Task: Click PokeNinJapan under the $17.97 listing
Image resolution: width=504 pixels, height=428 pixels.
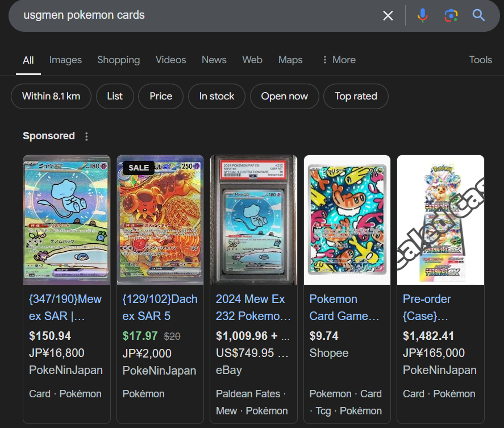Action: click(x=159, y=371)
